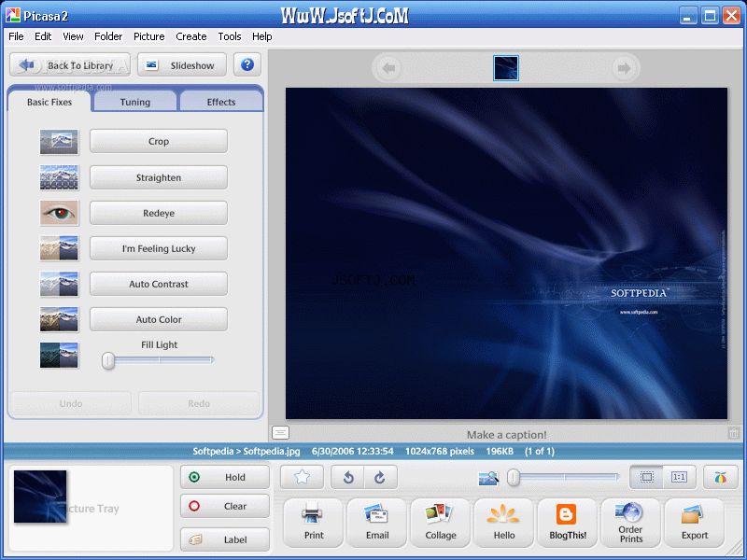The width and height of the screenshot is (747, 560).
Task: Click the I'm Feeling Lucky preview icon
Action: (x=59, y=248)
